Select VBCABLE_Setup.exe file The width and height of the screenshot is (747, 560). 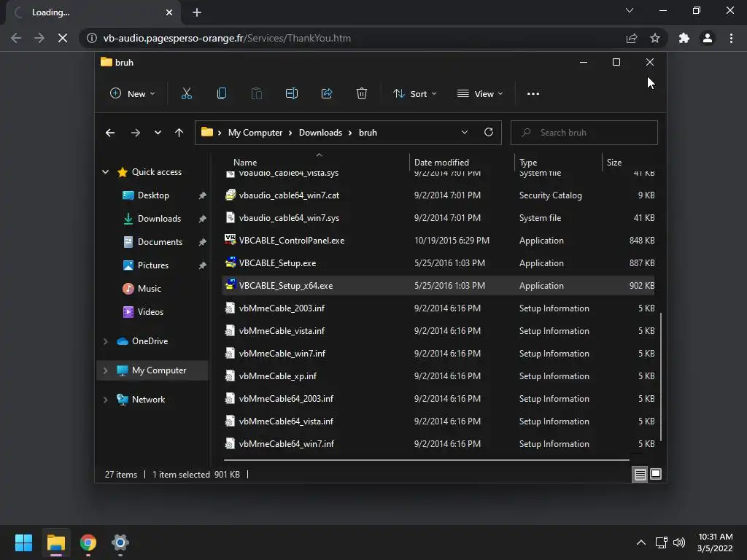(x=438, y=263)
